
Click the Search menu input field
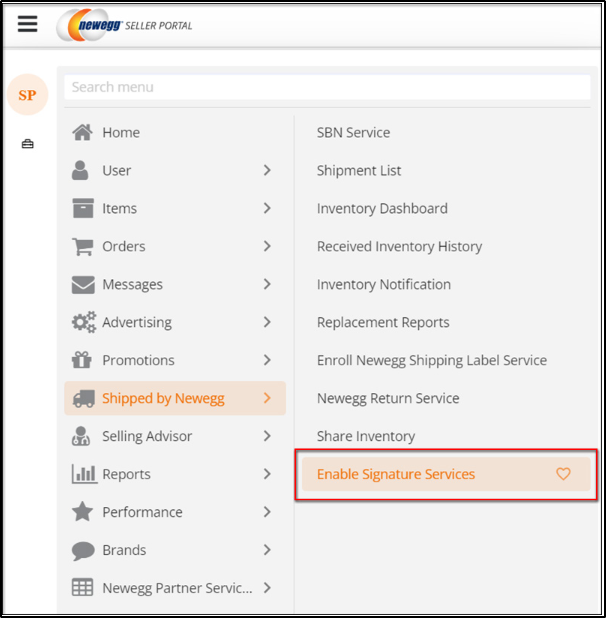327,87
